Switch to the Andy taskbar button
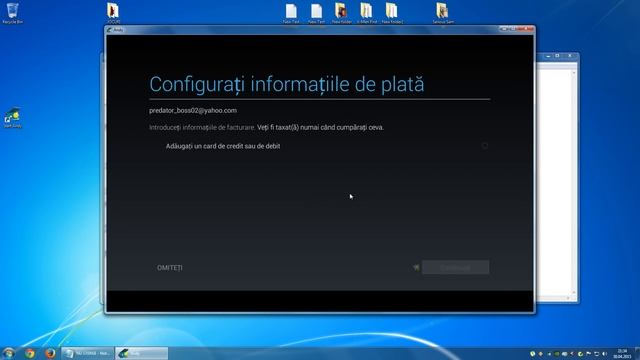 (x=141, y=353)
